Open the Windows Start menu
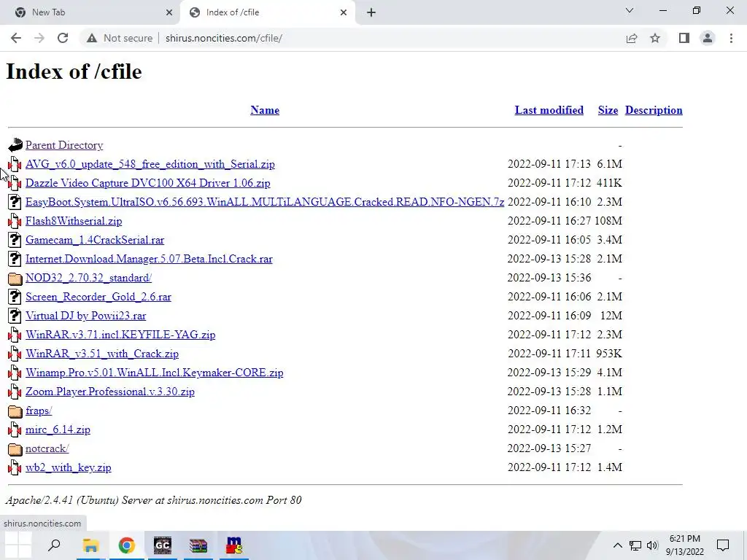747x560 pixels. 18,545
